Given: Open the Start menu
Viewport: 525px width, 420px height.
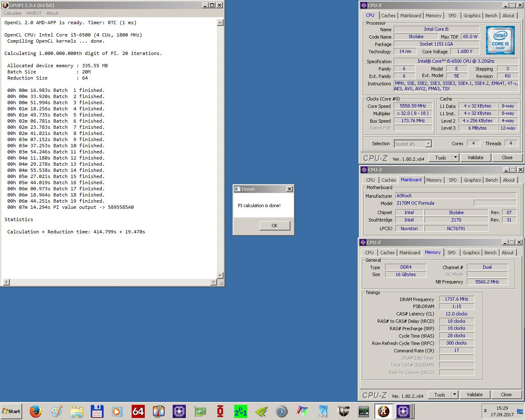Looking at the screenshot, I should pyautogui.click(x=11, y=411).
